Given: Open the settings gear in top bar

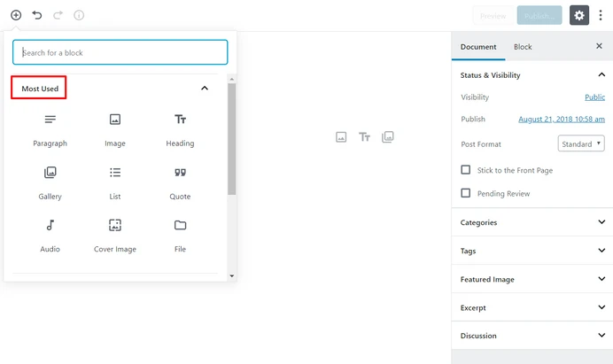Looking at the screenshot, I should tap(579, 15).
